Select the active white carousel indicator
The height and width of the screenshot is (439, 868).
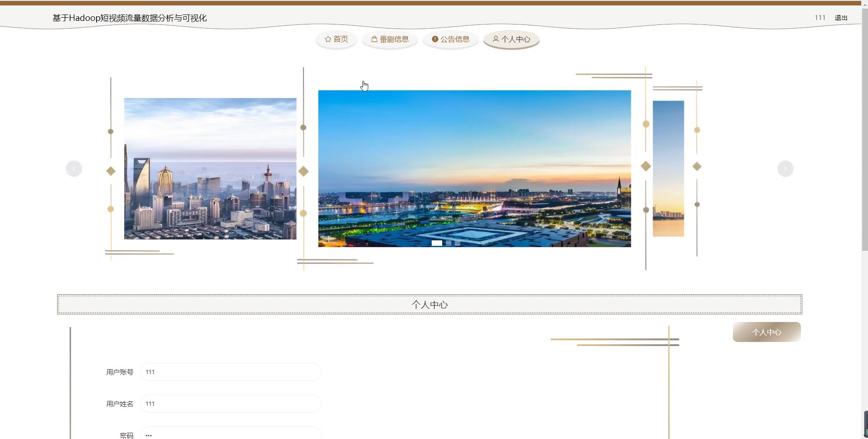(x=437, y=243)
